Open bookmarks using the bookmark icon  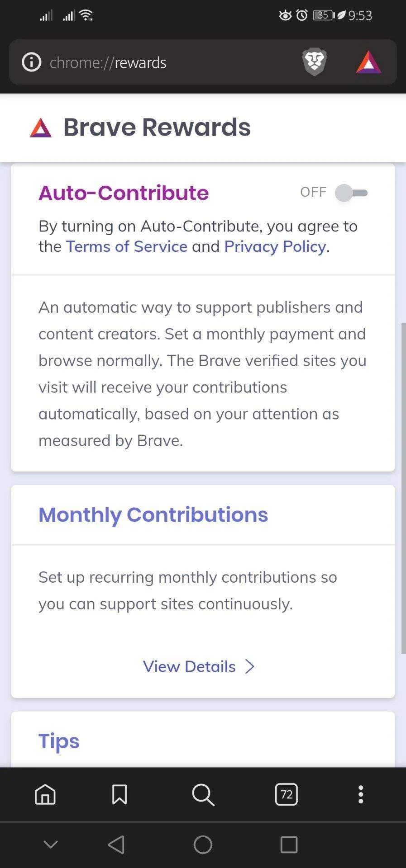point(119,794)
